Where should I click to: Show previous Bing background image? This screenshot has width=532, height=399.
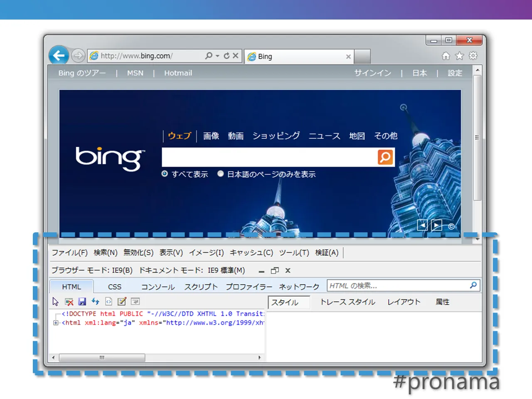click(x=422, y=225)
